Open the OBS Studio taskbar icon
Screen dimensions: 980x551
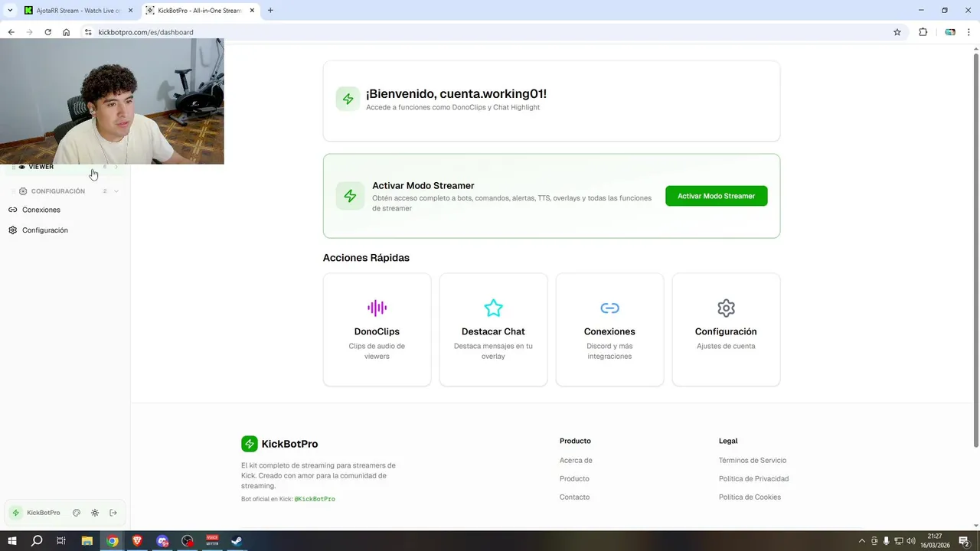[x=188, y=541]
